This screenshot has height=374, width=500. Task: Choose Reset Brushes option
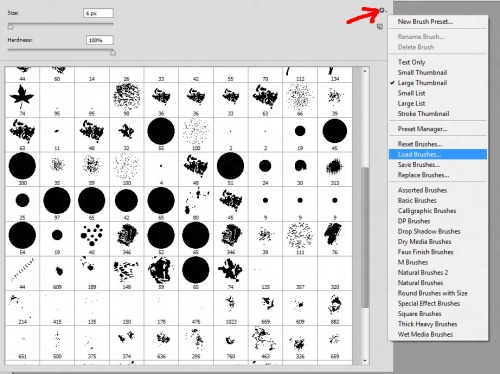pyautogui.click(x=420, y=144)
